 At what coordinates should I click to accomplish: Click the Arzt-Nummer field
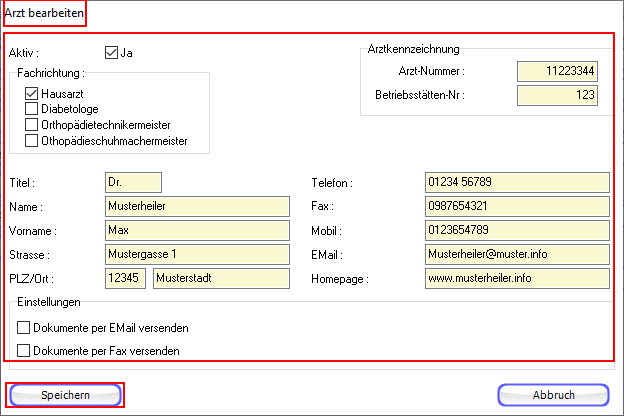557,71
